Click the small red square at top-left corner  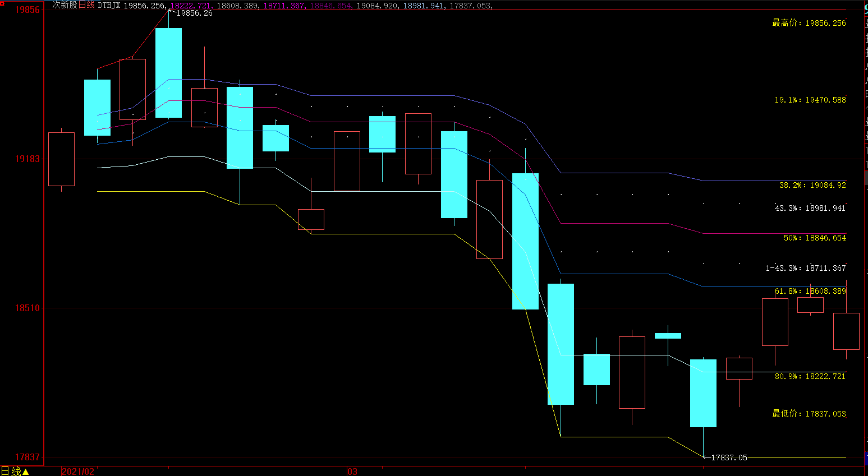click(2, 3)
